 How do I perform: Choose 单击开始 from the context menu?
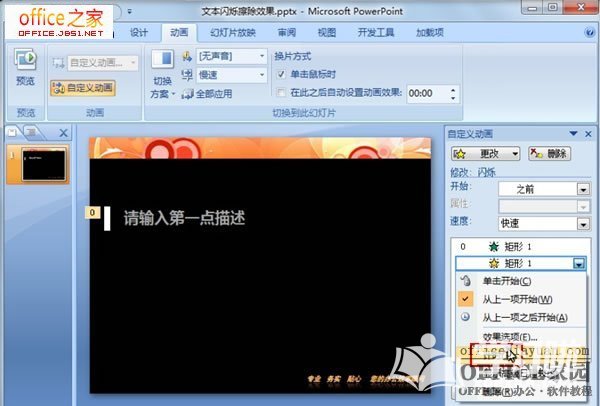click(x=508, y=281)
